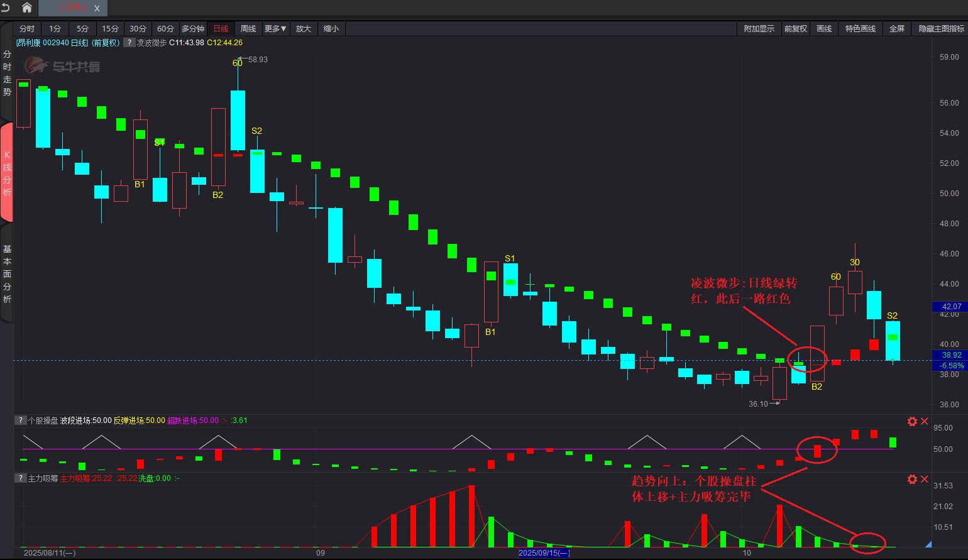Expand the 更多 period dropdown

[x=275, y=29]
